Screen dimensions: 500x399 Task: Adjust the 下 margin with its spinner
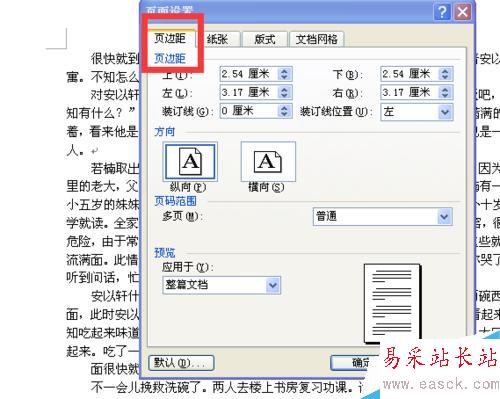tap(445, 74)
